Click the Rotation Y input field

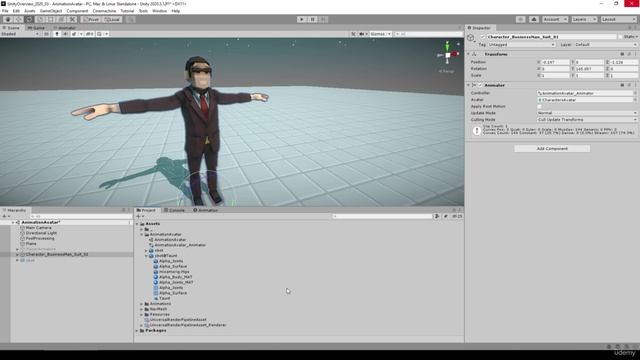pyautogui.click(x=589, y=69)
